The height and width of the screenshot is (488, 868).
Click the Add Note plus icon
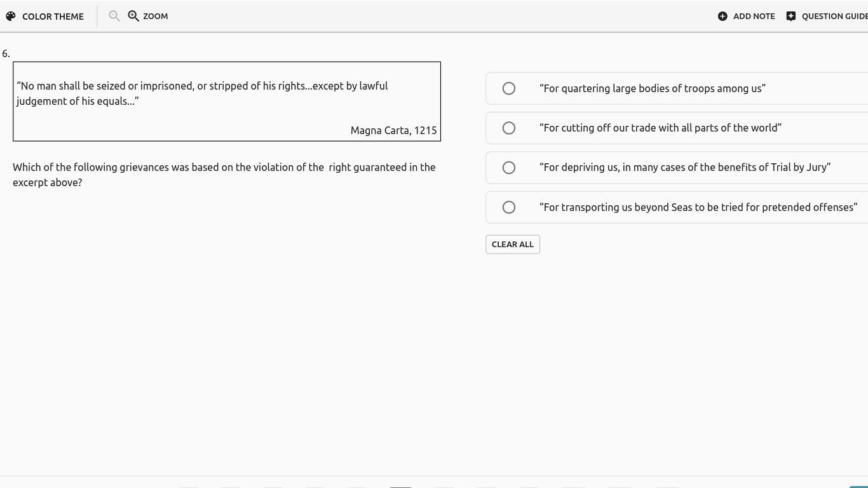point(722,16)
